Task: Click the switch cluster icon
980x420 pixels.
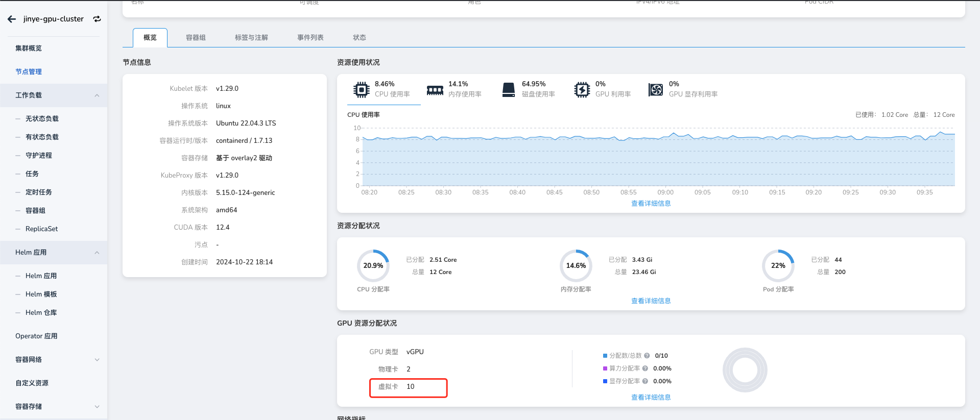Action: pyautogui.click(x=97, y=19)
